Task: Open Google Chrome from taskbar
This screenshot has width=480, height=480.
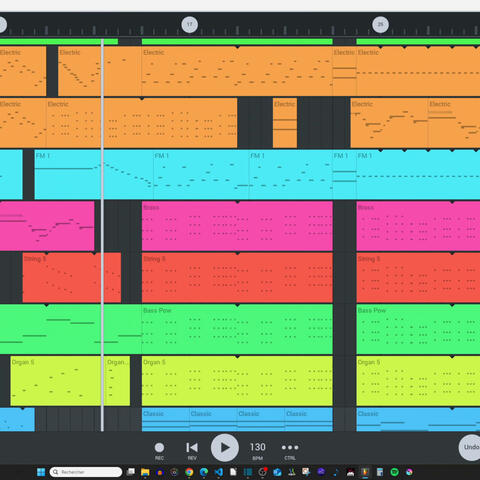Action: click(189, 472)
